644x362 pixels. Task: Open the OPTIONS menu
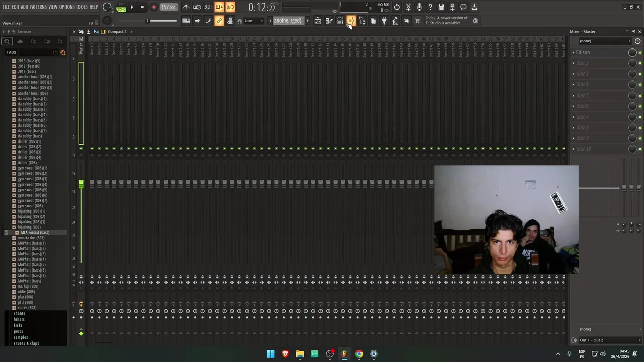(67, 7)
